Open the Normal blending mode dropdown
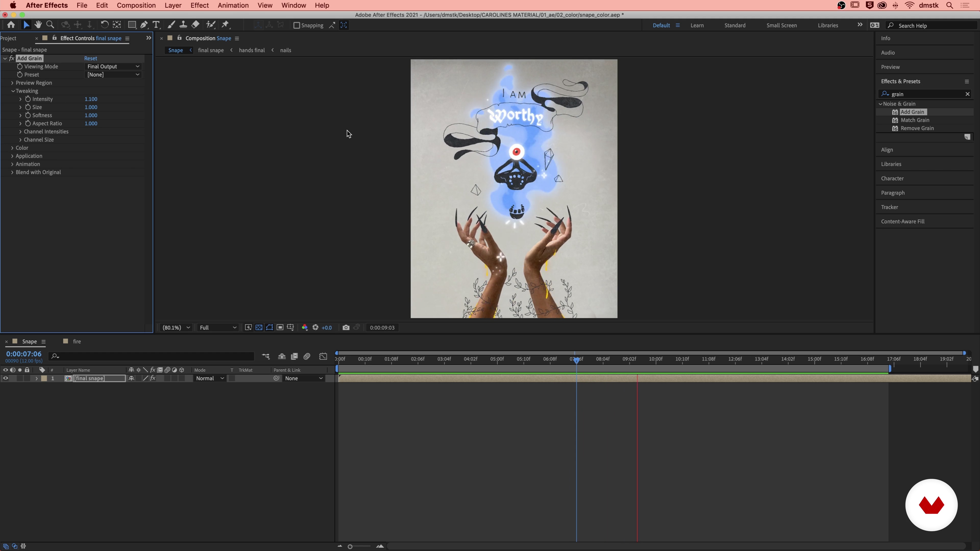980x551 pixels. point(210,378)
